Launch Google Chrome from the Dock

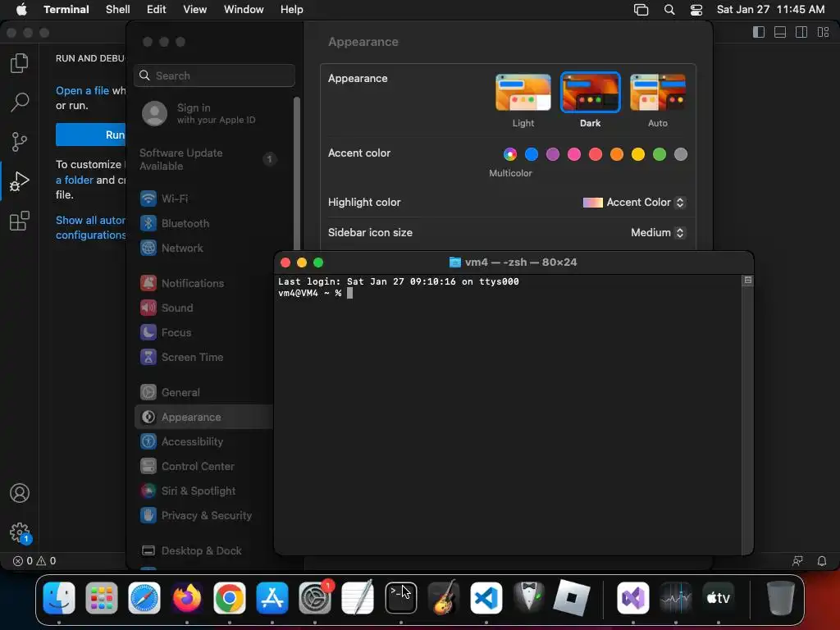pos(230,597)
